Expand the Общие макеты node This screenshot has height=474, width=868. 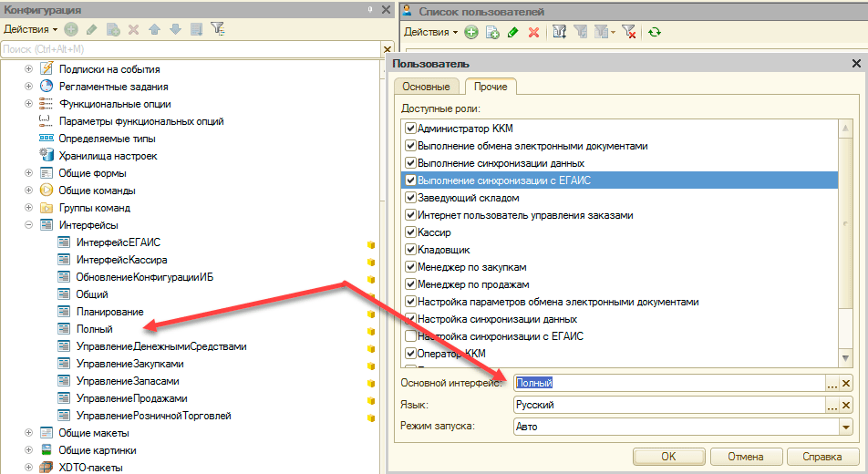coord(29,432)
